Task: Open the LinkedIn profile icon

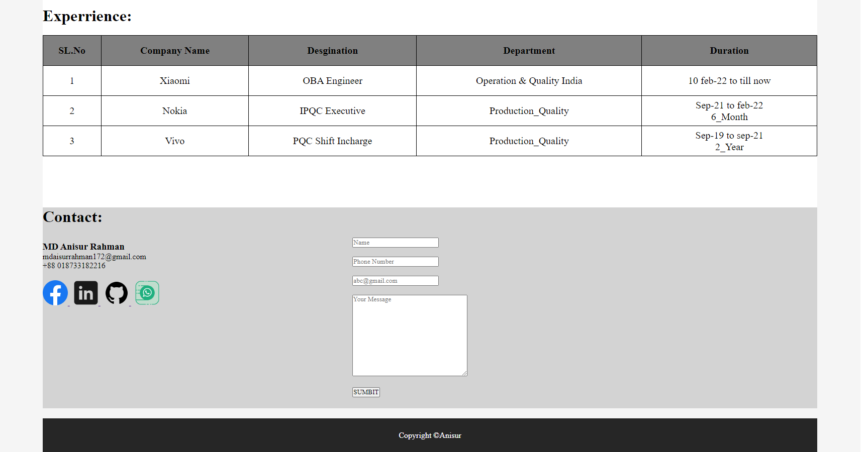Action: [86, 293]
